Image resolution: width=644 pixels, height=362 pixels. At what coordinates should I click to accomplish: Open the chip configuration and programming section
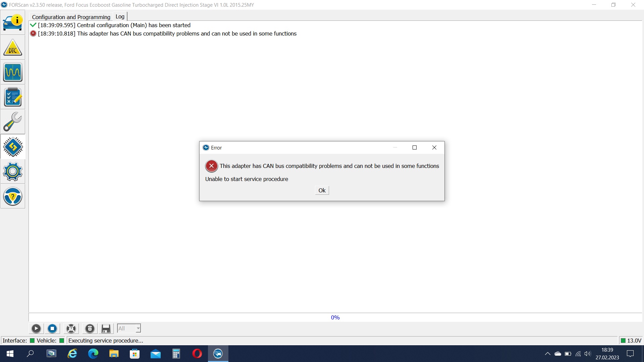(13, 147)
